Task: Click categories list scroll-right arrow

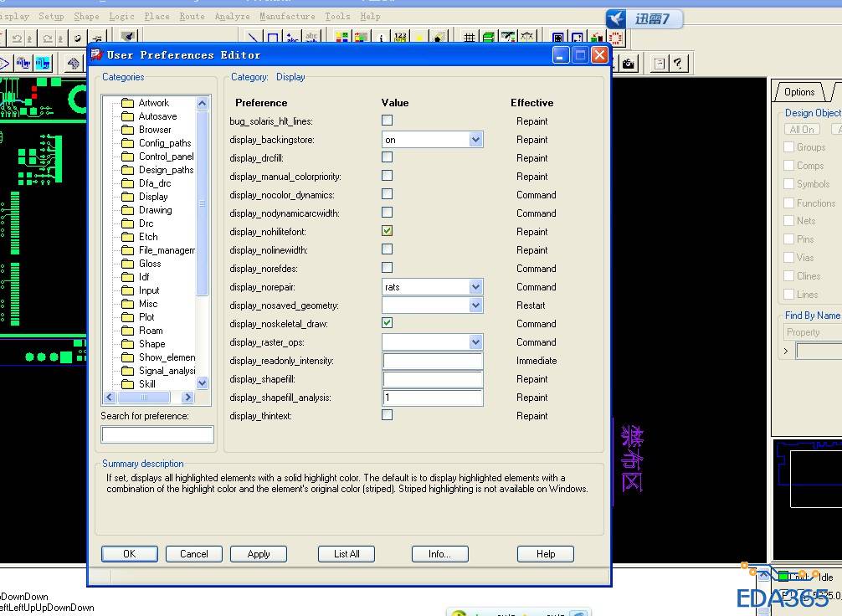Action: (x=187, y=398)
